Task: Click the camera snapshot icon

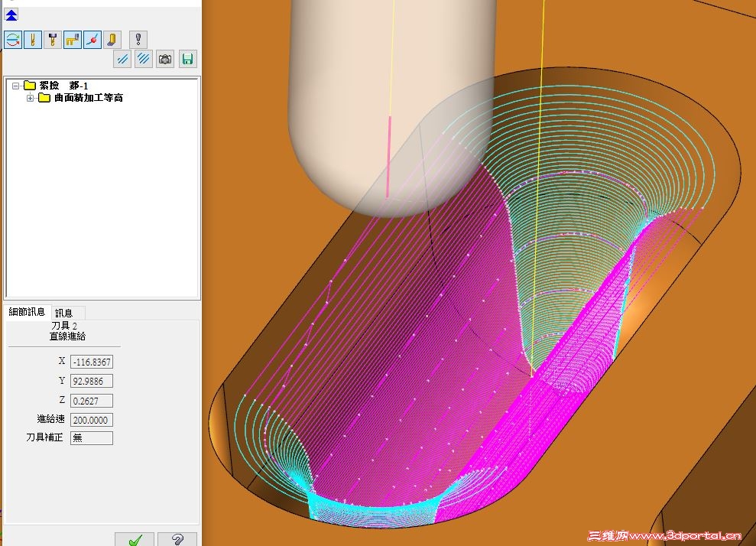Action: pos(165,60)
